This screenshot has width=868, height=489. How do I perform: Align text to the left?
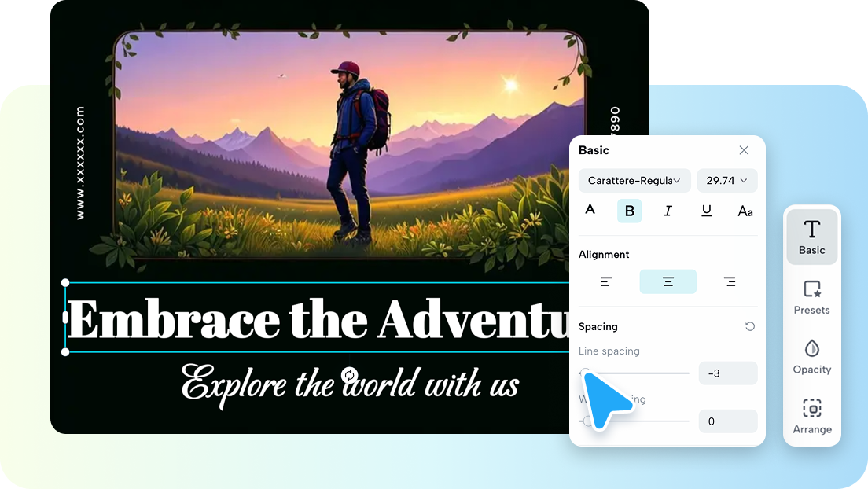pyautogui.click(x=607, y=281)
